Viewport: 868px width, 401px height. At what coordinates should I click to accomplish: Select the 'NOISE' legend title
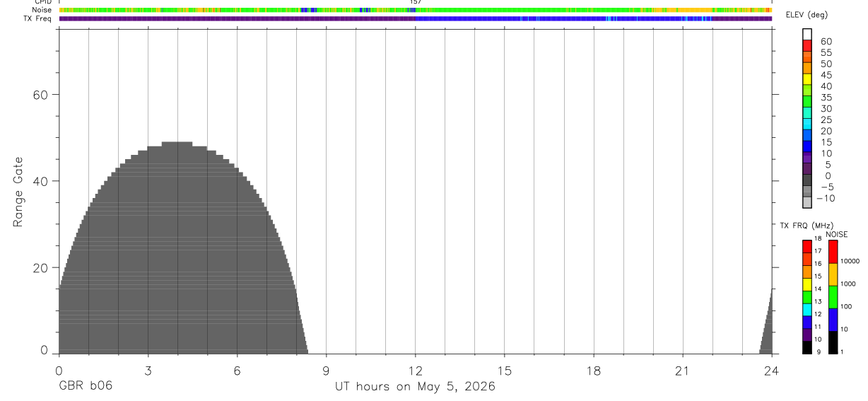837,235
